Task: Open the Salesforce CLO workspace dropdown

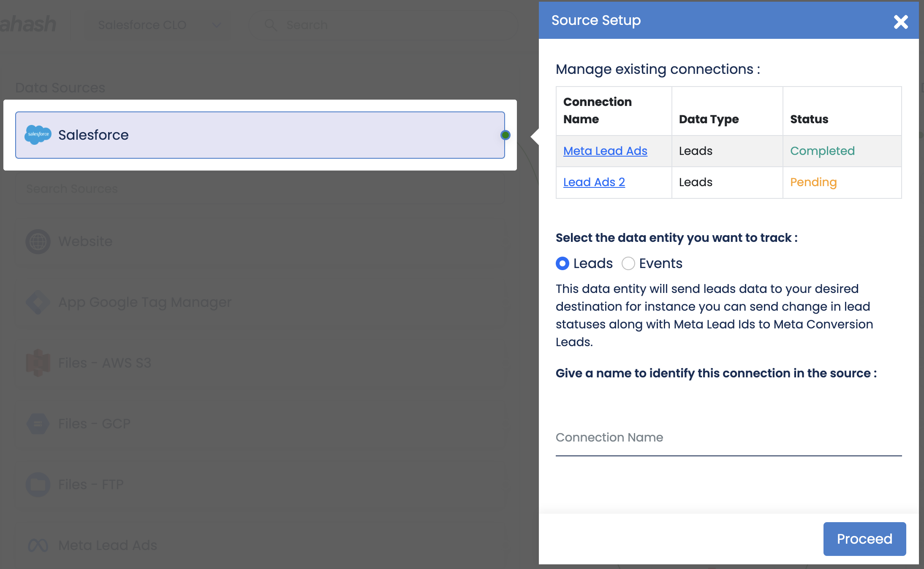Action: click(158, 25)
